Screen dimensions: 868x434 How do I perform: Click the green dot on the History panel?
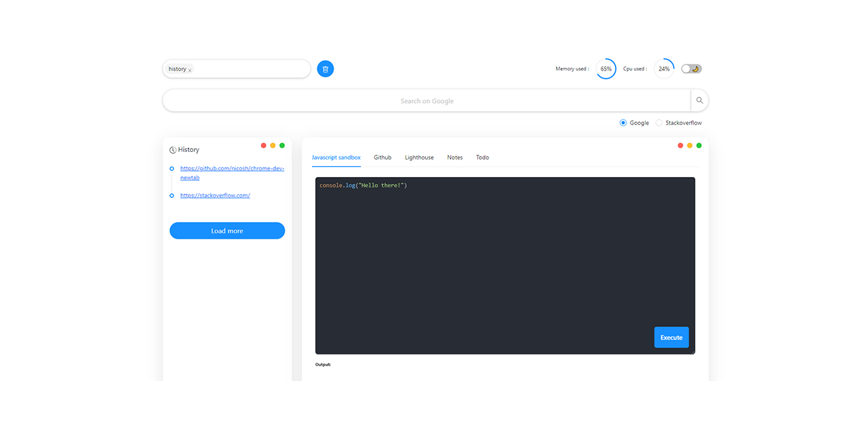282,145
